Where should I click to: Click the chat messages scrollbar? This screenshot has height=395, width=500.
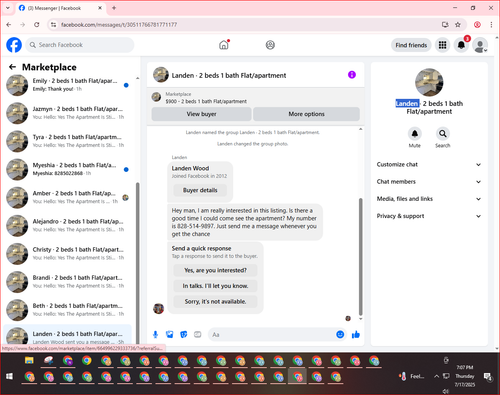pos(360,257)
